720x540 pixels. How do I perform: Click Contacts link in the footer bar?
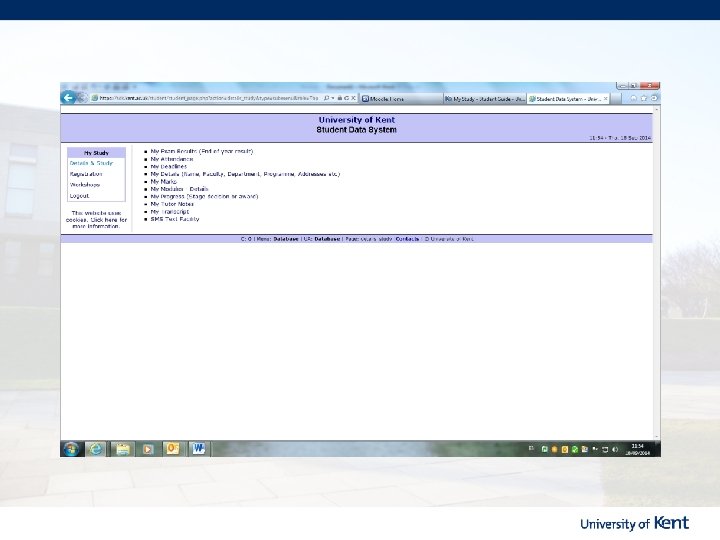tap(407, 239)
